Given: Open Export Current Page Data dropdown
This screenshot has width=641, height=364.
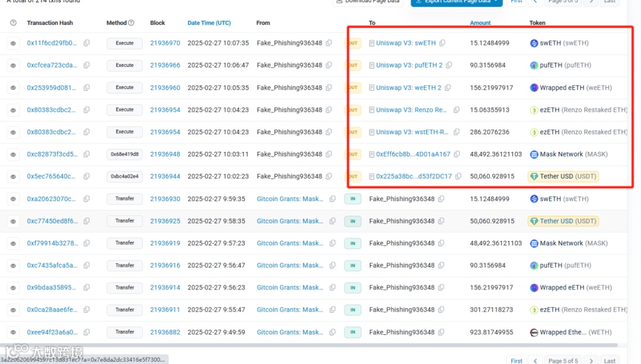Looking at the screenshot, I should click(x=456, y=2).
